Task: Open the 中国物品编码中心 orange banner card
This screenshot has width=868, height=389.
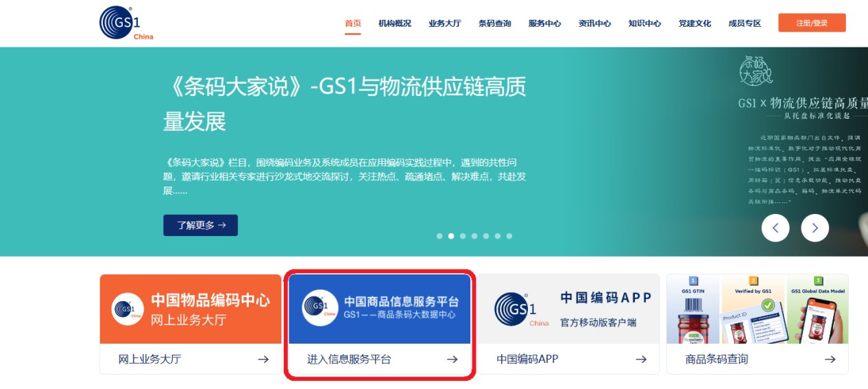Action: (x=191, y=309)
